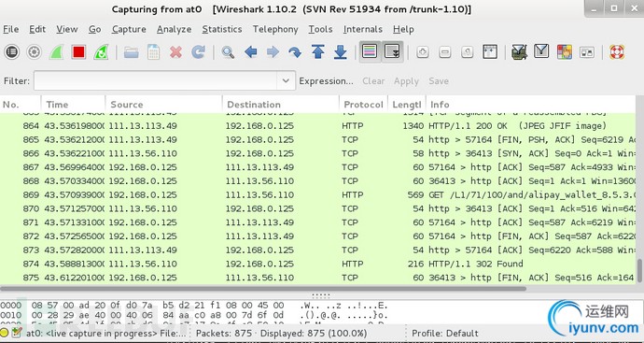The width and height of the screenshot is (644, 343).
Task: Edit display filters icon
Action: pyautogui.click(x=541, y=51)
